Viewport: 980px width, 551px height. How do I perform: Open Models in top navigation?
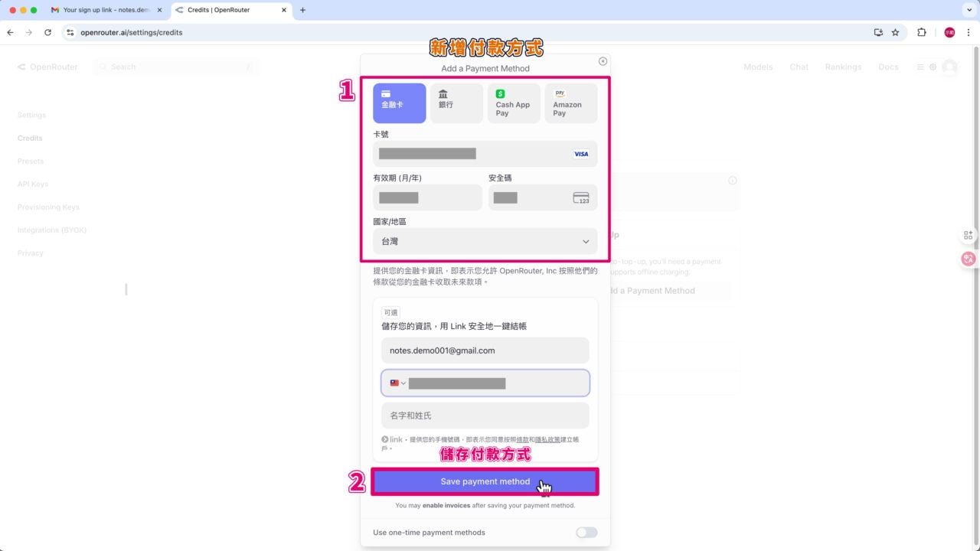758,67
